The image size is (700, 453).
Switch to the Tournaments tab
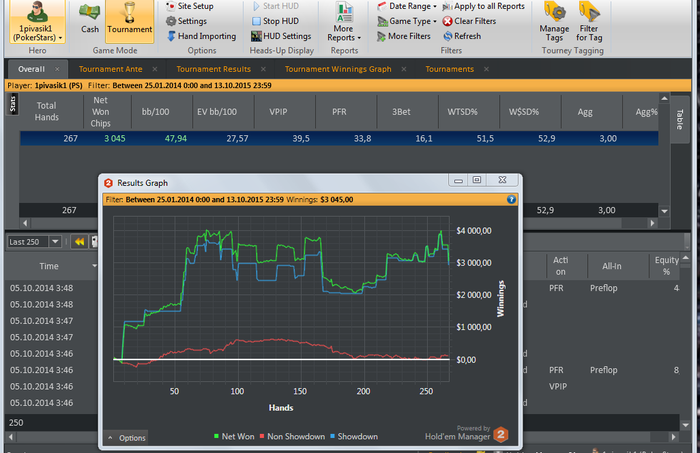point(449,69)
